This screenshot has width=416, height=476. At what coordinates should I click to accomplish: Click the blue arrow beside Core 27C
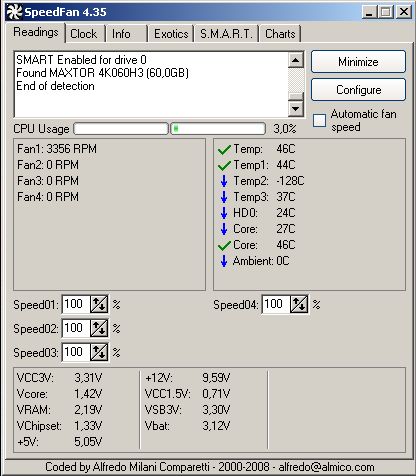click(224, 229)
